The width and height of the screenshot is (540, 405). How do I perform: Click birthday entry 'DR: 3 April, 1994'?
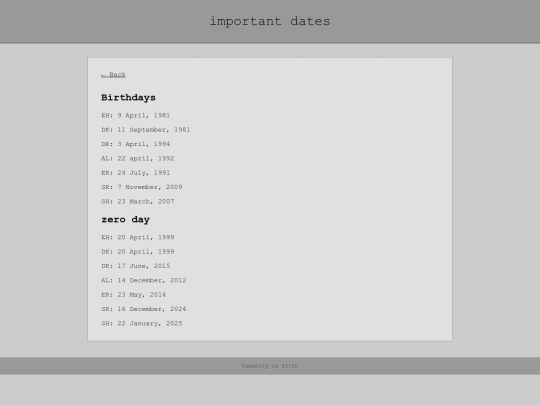(136, 144)
